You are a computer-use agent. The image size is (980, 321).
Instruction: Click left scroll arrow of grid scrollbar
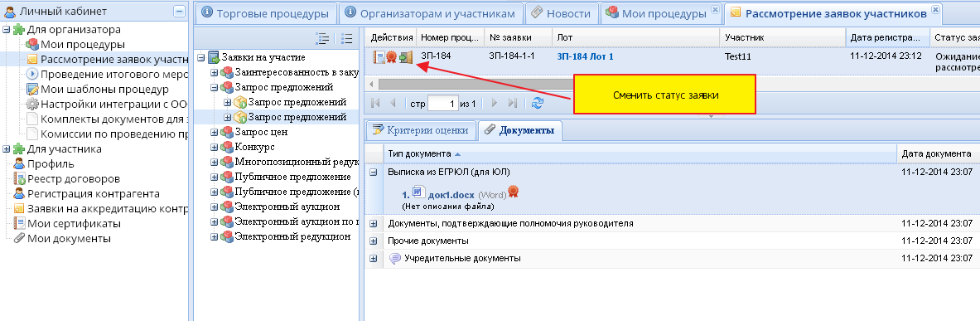(x=371, y=84)
